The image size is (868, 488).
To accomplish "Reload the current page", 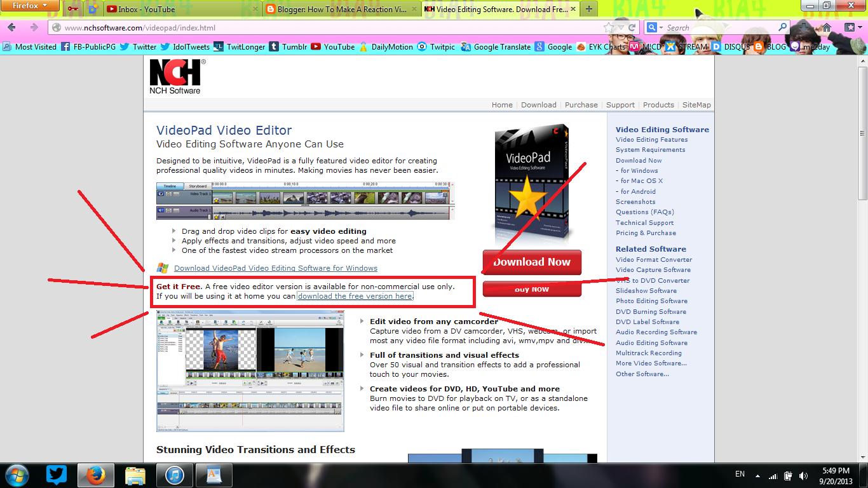I will 632,28.
